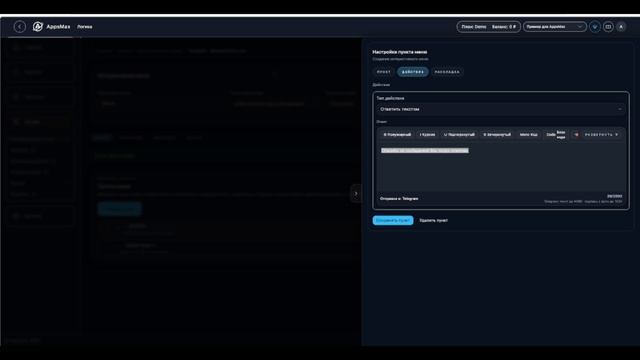Switch to the ПУНКТ tab
This screenshot has height=360, width=640.
(384, 72)
